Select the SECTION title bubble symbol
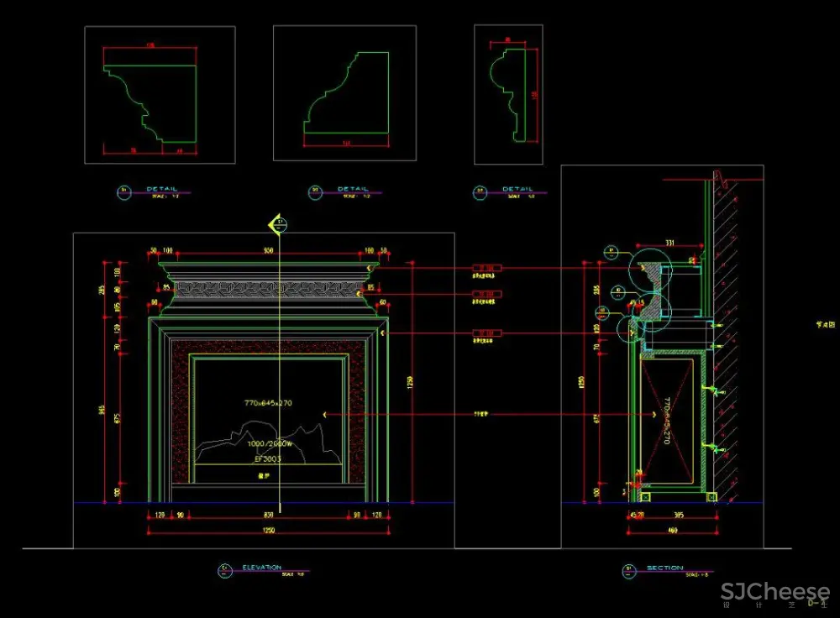This screenshot has height=618, width=840. (628, 571)
